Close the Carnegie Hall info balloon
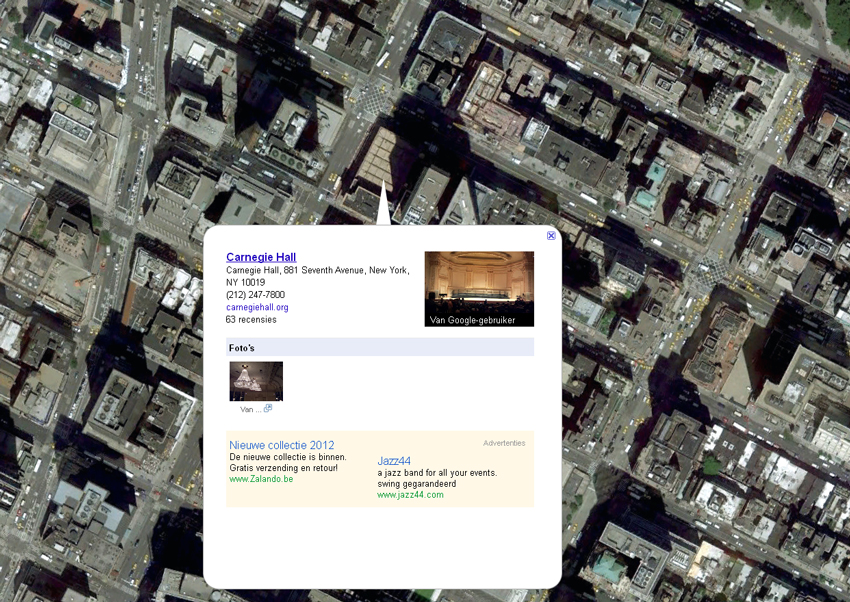The height and width of the screenshot is (602, 850). coord(551,236)
